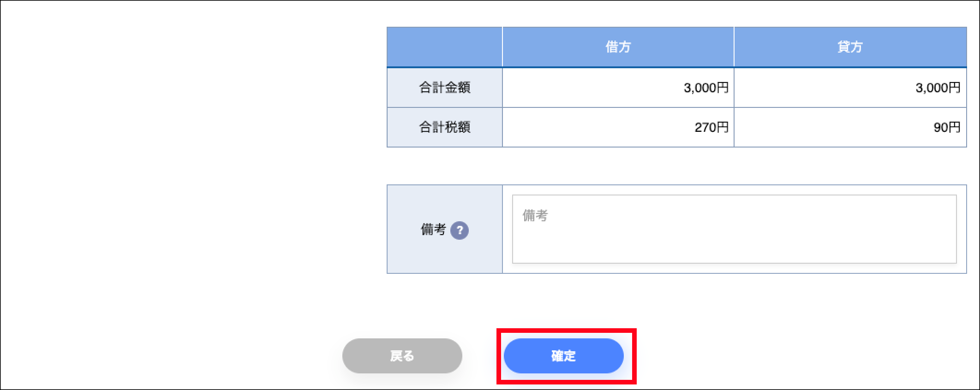Click the 合計税額 row label
Image resolution: width=980 pixels, height=390 pixels.
pyautogui.click(x=444, y=127)
